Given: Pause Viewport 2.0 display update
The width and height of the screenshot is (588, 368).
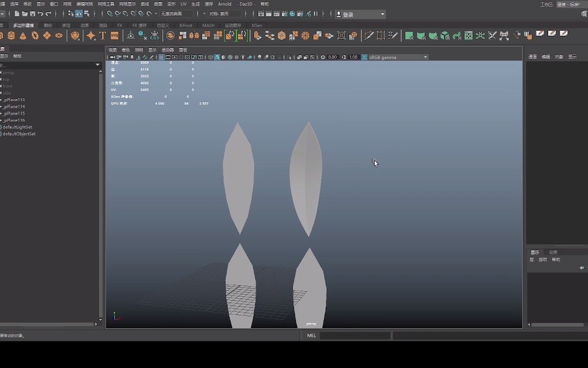Looking at the screenshot, I should click(316, 14).
